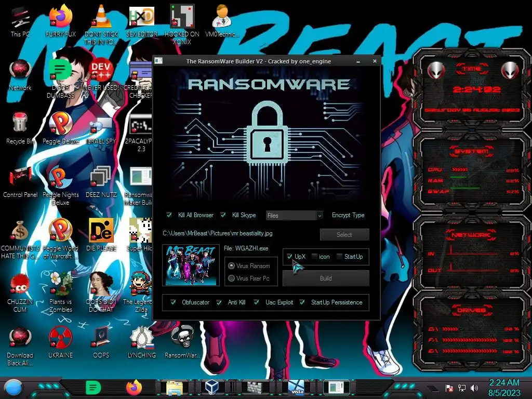
Task: Open the Files encrypt type dropdown arrow
Action: click(320, 216)
